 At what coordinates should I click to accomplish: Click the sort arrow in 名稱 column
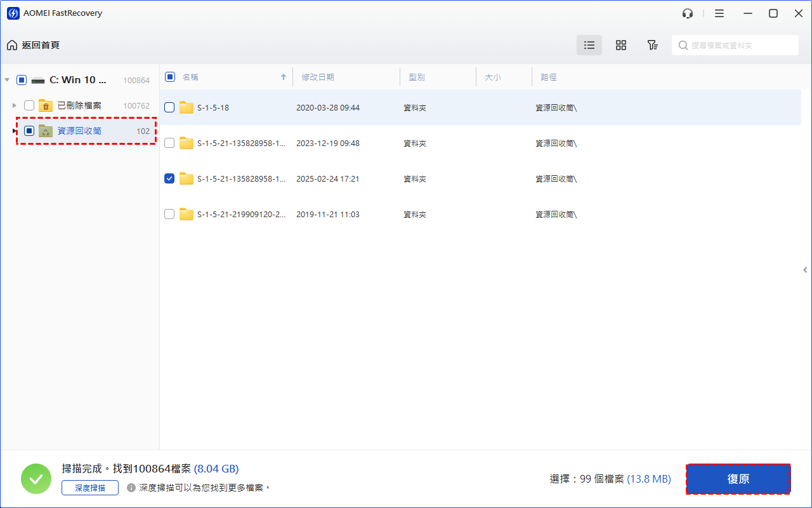pos(284,77)
